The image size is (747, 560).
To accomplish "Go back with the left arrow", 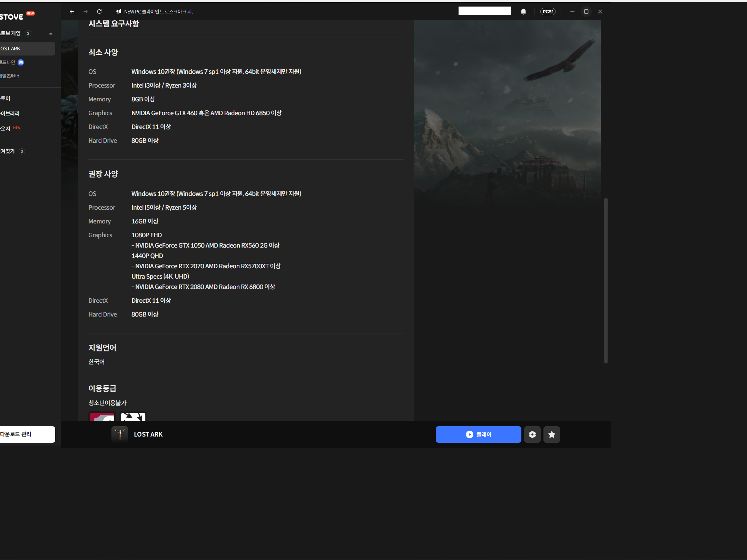I will 72,11.
